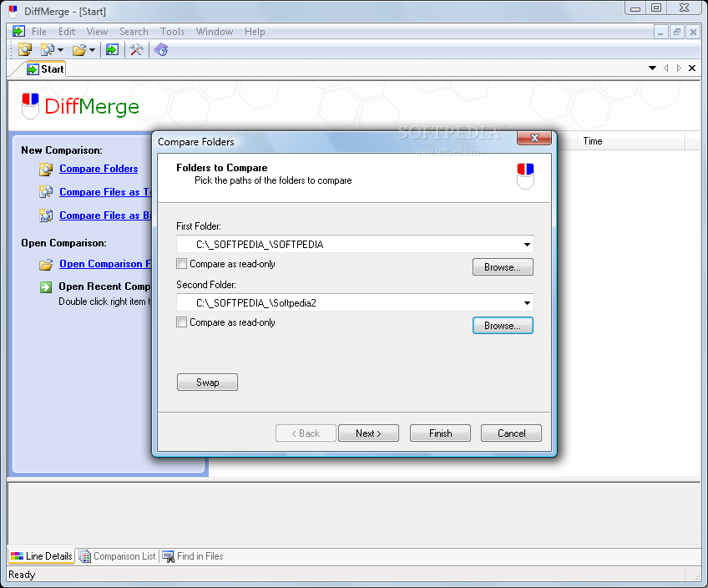Open the Help menu
The width and height of the screenshot is (708, 588).
click(x=255, y=32)
